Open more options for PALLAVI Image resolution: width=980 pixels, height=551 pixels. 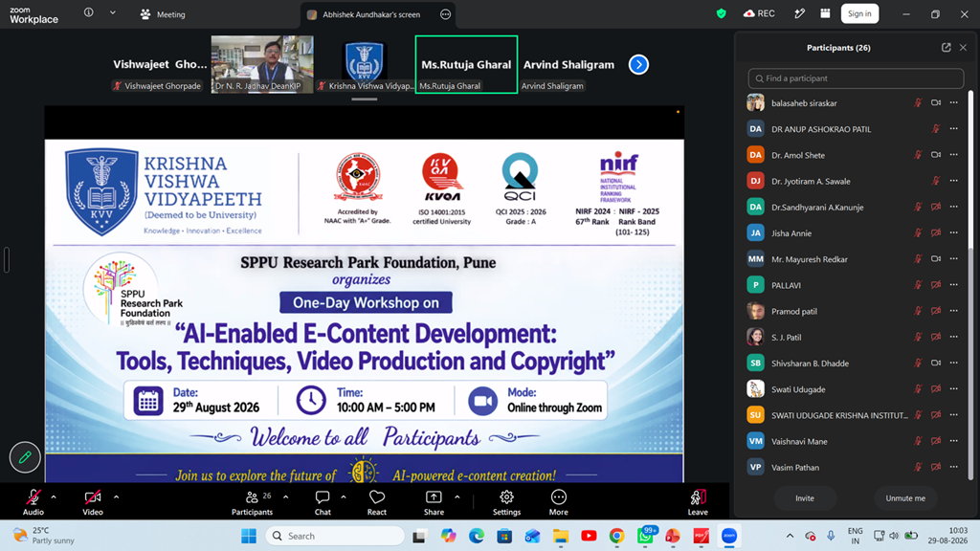(954, 285)
